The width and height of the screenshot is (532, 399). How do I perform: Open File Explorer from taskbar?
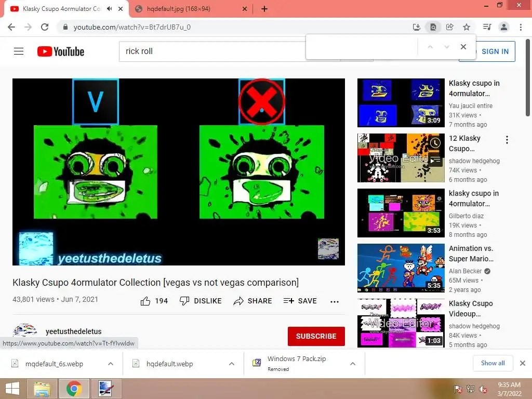[42, 389]
